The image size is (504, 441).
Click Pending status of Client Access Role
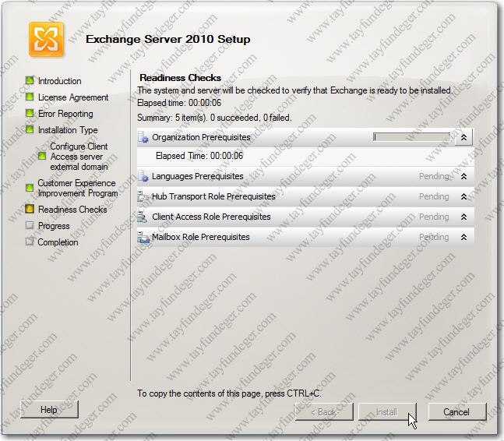[434, 217]
